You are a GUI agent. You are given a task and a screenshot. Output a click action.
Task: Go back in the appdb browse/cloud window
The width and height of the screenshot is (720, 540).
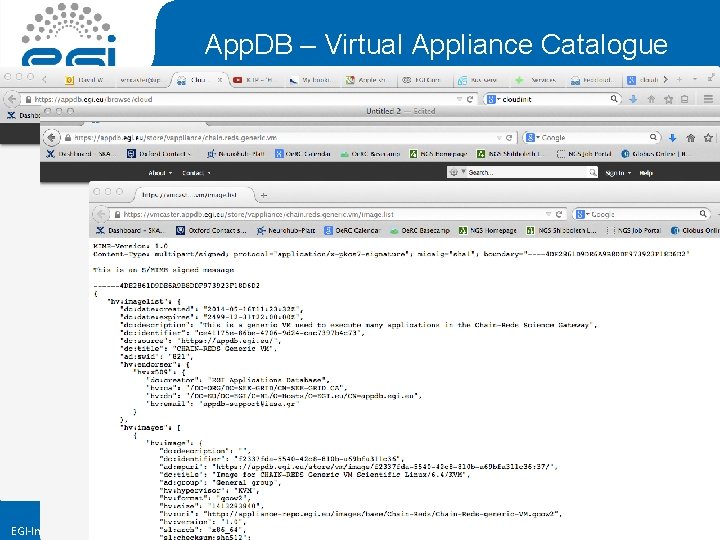click(12, 99)
